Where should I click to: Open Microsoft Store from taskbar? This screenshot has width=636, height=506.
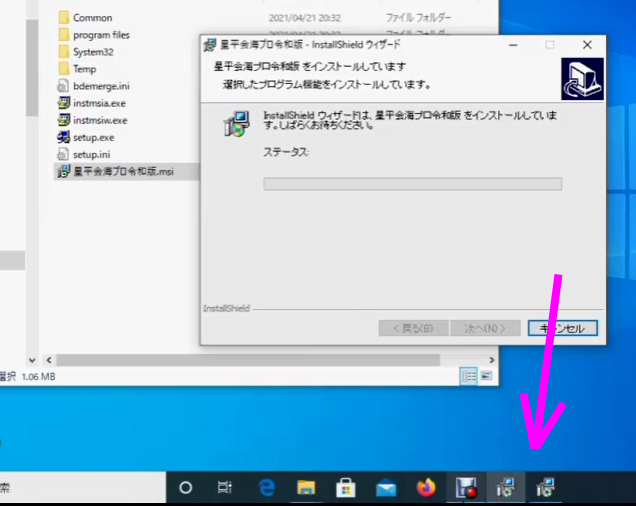[x=346, y=487]
